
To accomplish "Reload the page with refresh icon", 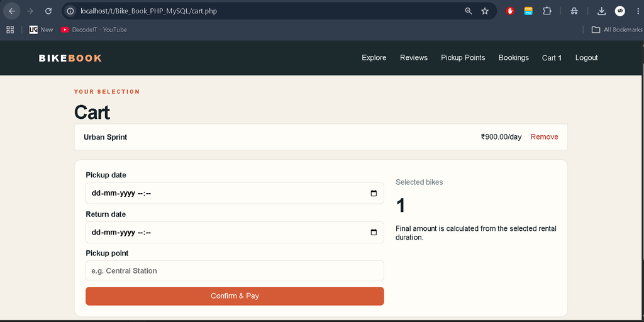I will (x=48, y=11).
